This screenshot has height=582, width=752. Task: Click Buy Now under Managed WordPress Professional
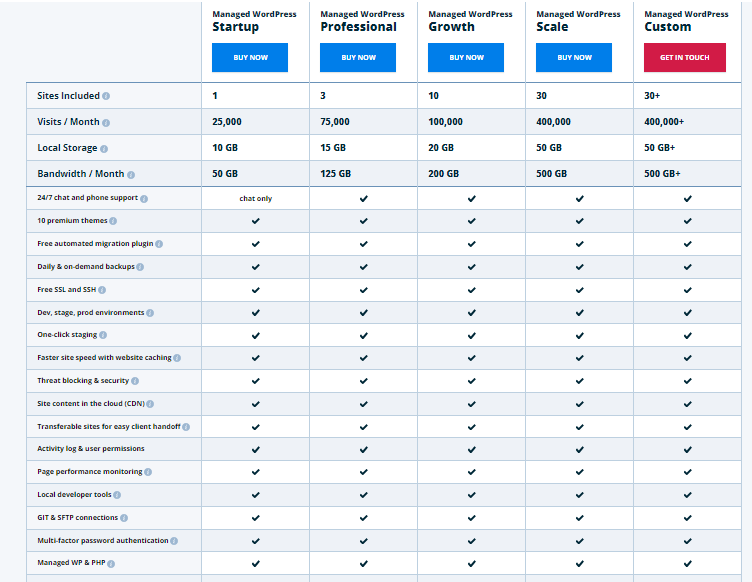358,58
